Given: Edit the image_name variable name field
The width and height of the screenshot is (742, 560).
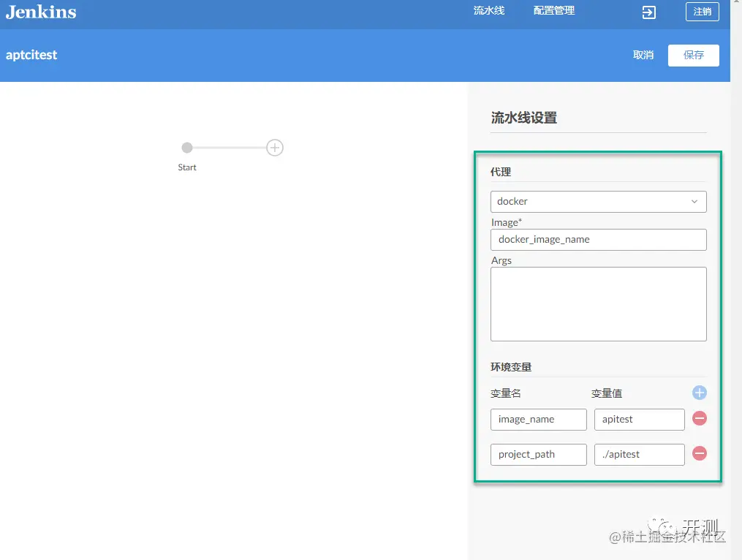Looking at the screenshot, I should tap(539, 420).
